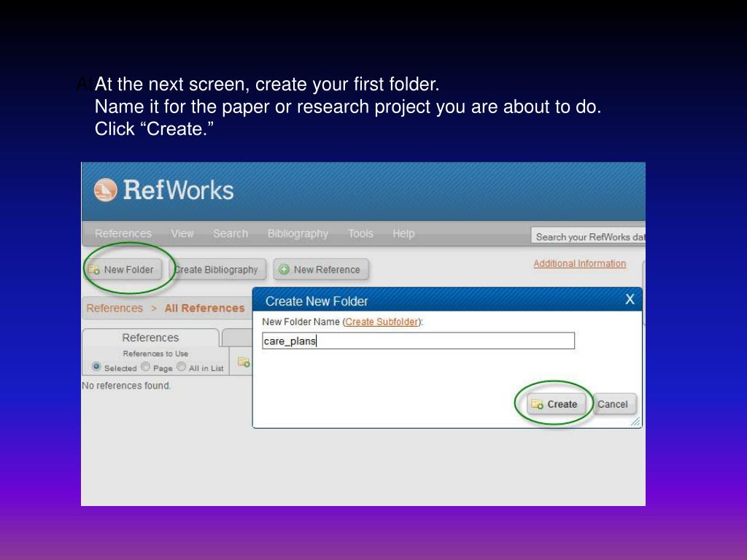Image resolution: width=747 pixels, height=560 pixels.
Task: Click the New Folder Name text field
Action: click(418, 341)
